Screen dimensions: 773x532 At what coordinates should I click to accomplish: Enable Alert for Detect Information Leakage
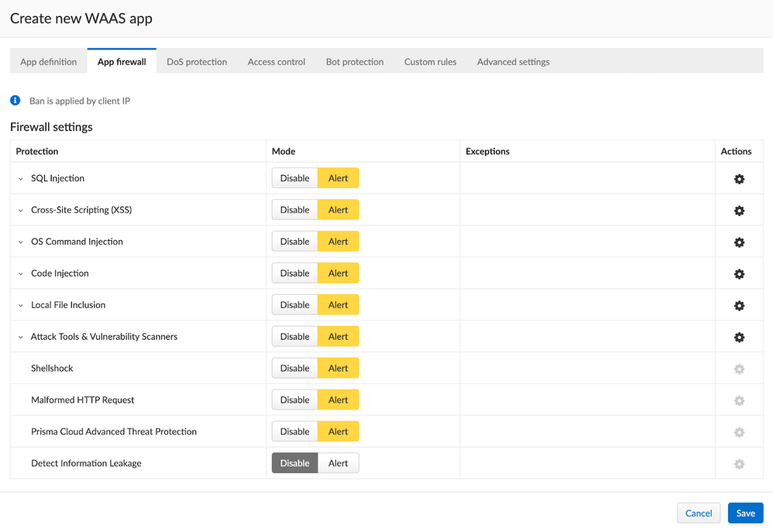point(338,463)
